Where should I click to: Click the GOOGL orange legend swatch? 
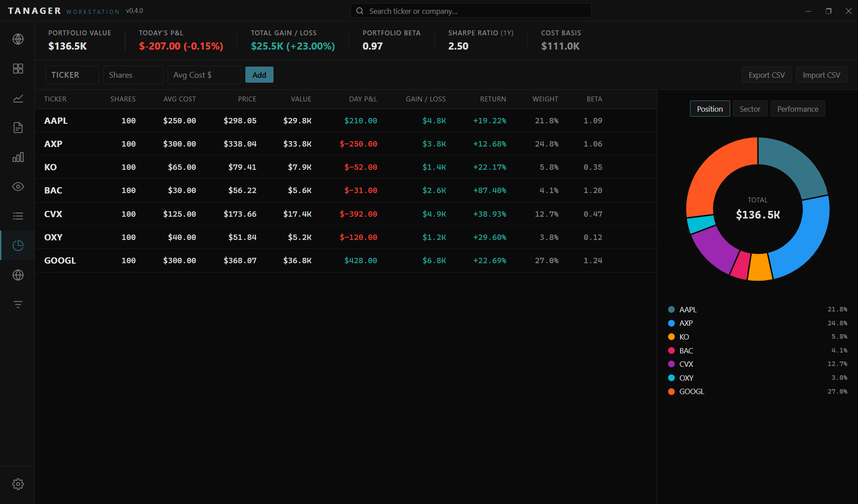pos(671,392)
